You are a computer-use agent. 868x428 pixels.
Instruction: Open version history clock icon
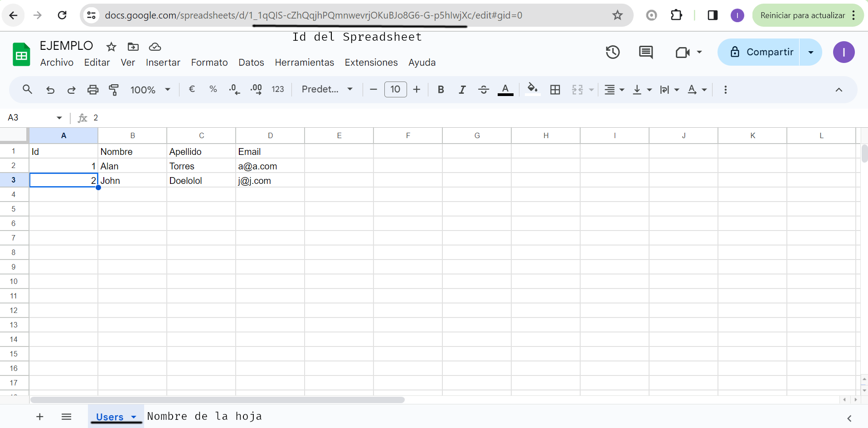click(x=613, y=52)
